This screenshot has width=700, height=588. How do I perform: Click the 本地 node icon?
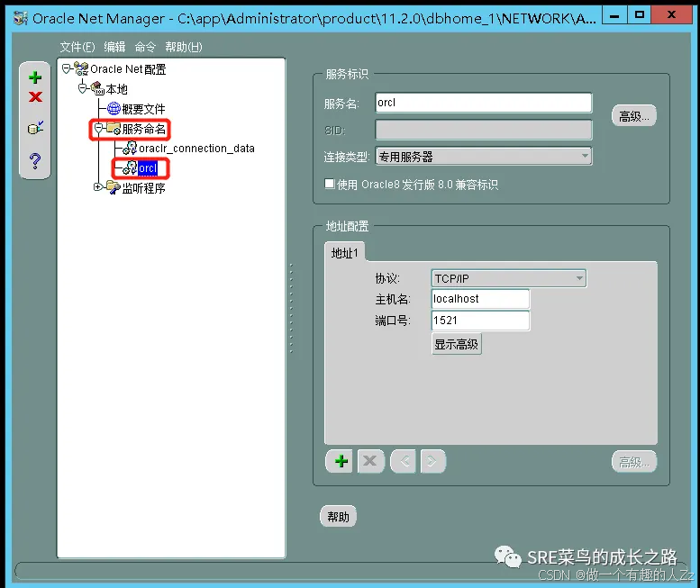tap(97, 88)
